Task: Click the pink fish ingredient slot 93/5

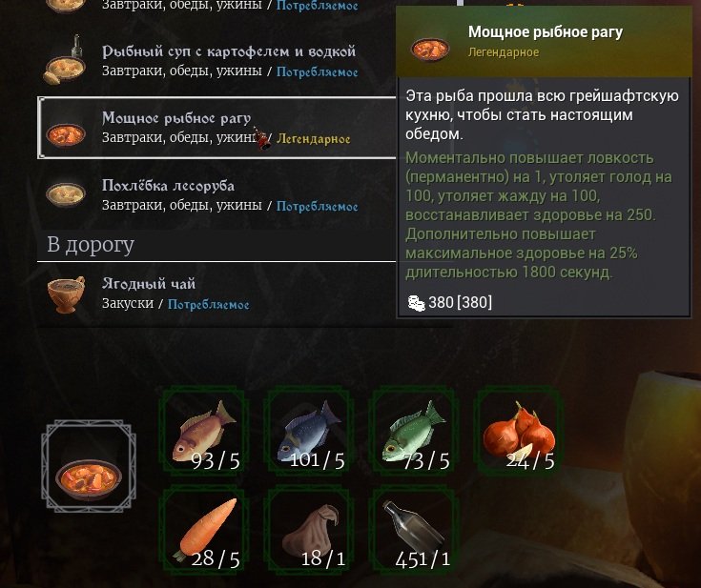Action: click(x=204, y=433)
